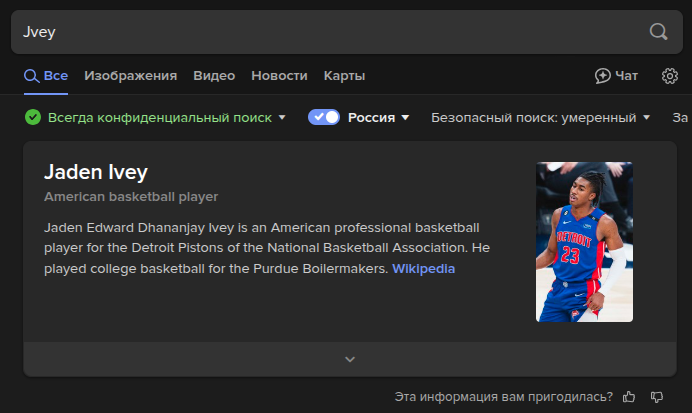
Task: Open the Безопасный поиск: умеренный dropdown
Action: tap(541, 118)
